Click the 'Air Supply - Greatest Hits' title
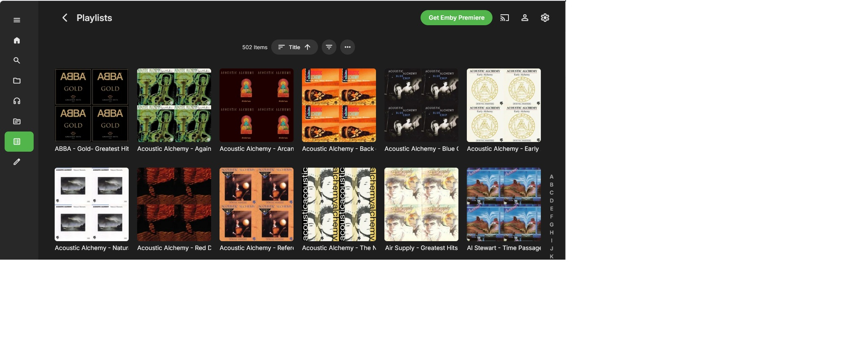Viewport: 868px width, 363px height. tap(421, 248)
